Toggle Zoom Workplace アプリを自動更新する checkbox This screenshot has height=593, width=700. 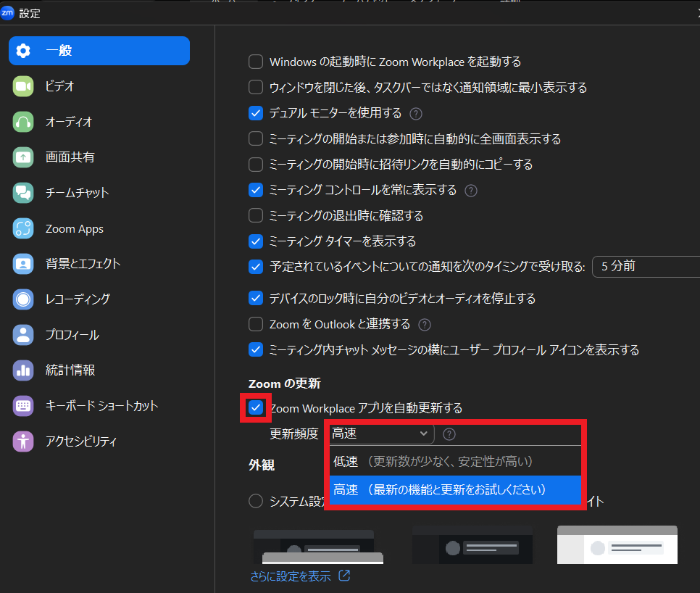pyautogui.click(x=256, y=407)
